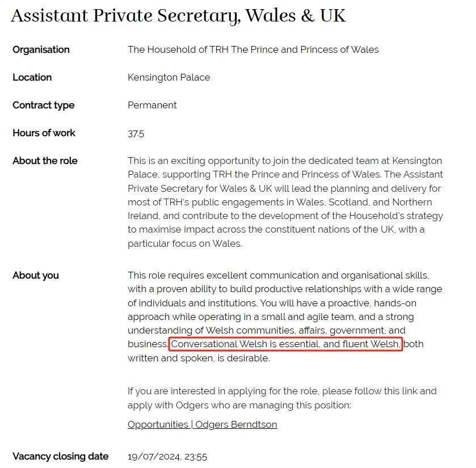Image resolution: width=476 pixels, height=468 pixels.
Task: Click the Kensington Palace location value
Action: (x=169, y=77)
